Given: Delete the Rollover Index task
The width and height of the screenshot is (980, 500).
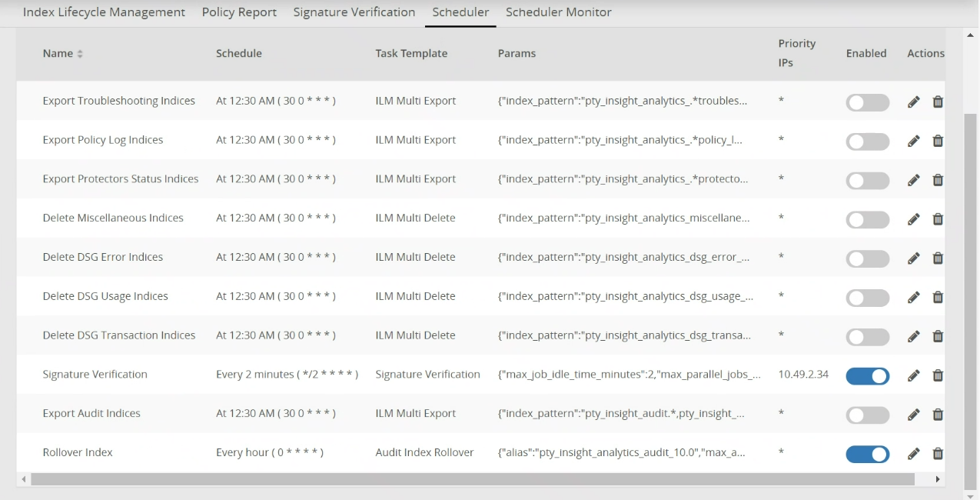Looking at the screenshot, I should [x=938, y=454].
